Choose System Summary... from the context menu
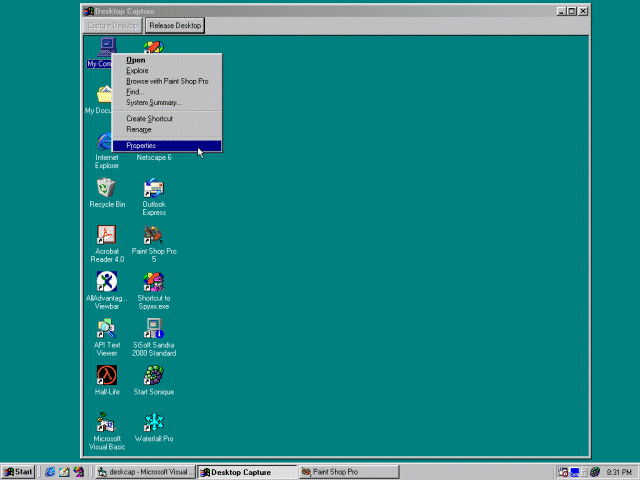 [153, 102]
